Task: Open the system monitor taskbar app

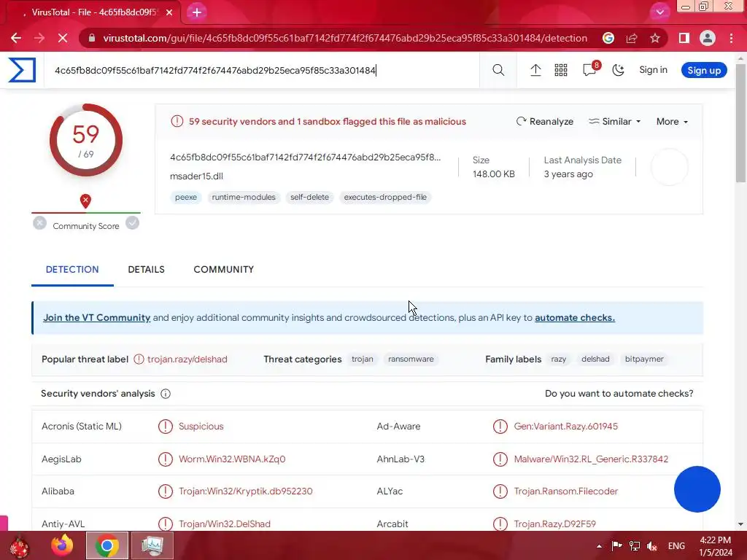Action: 152,545
